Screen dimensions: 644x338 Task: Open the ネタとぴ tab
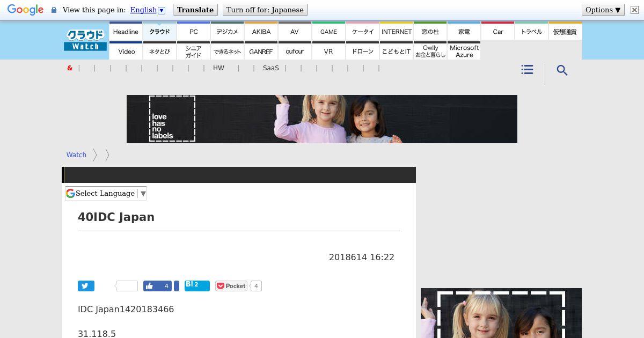click(x=159, y=51)
